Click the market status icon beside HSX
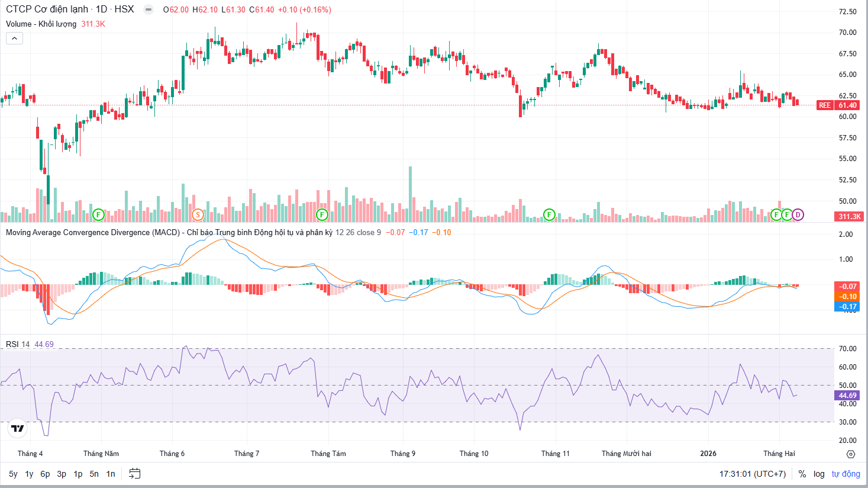The width and height of the screenshot is (868, 488). [x=149, y=9]
